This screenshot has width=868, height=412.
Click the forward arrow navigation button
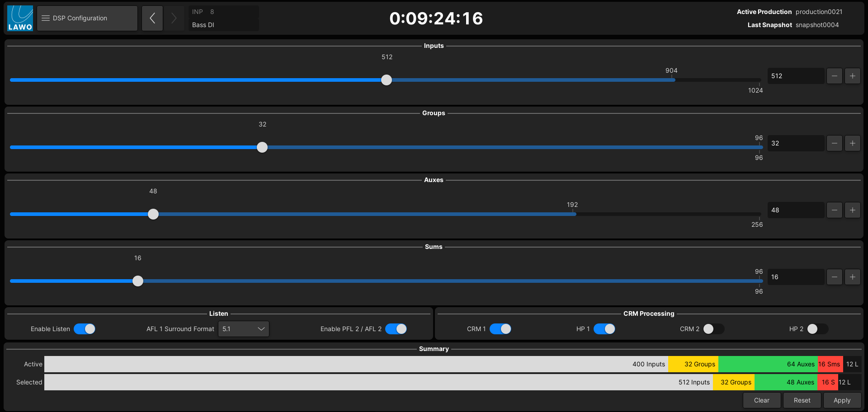(174, 19)
